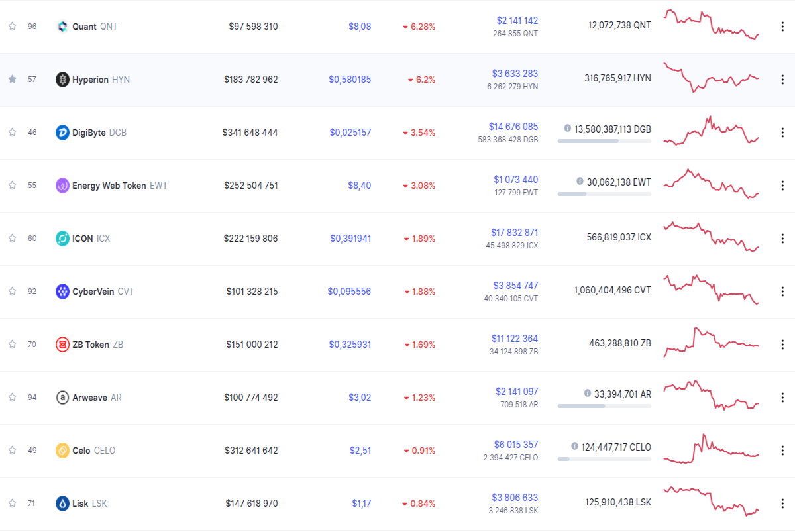Screen dimensions: 795x532
Task: Click the ICON ICX logo icon
Action: click(62, 239)
